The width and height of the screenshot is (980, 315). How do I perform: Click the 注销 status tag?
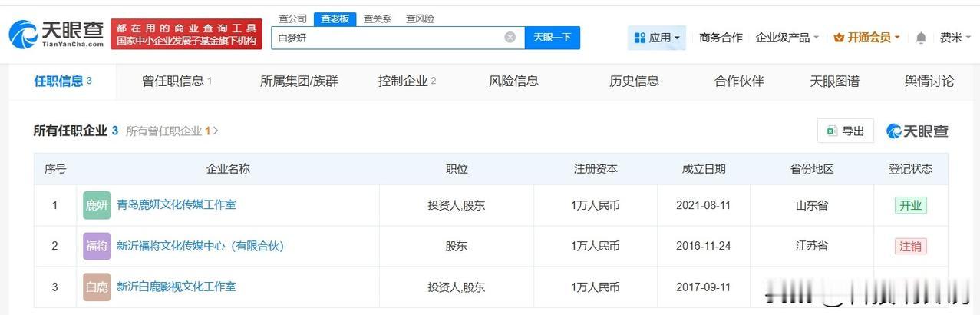click(x=910, y=246)
